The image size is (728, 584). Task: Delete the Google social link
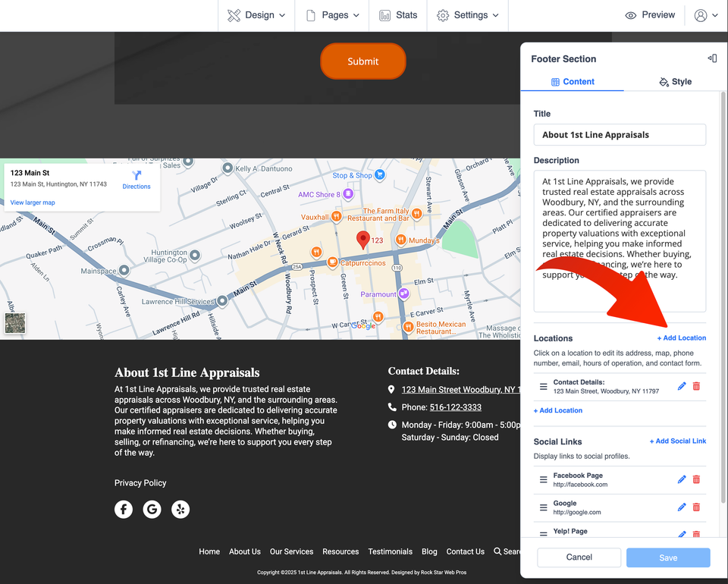tap(696, 507)
